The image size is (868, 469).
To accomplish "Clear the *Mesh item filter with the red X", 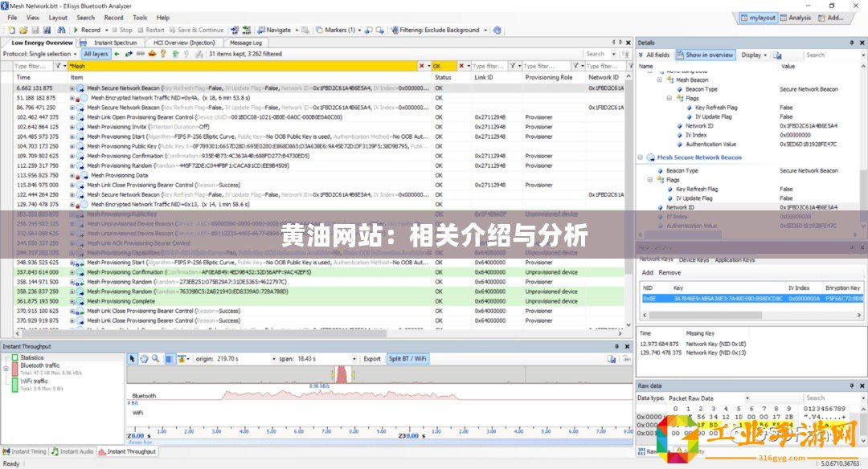I will click(x=421, y=66).
